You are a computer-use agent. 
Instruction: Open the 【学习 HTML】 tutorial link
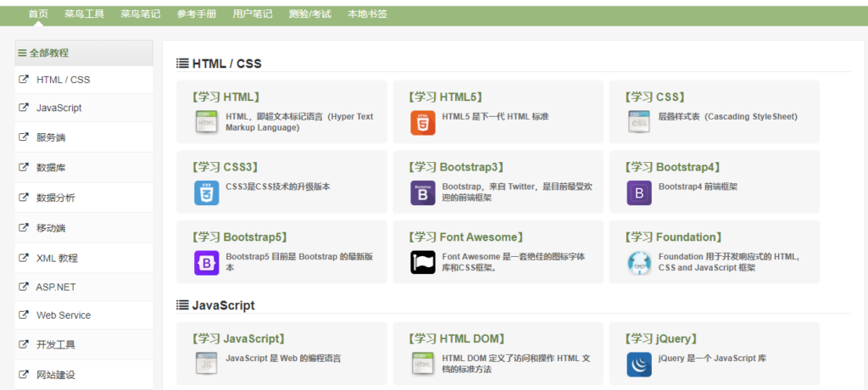225,97
